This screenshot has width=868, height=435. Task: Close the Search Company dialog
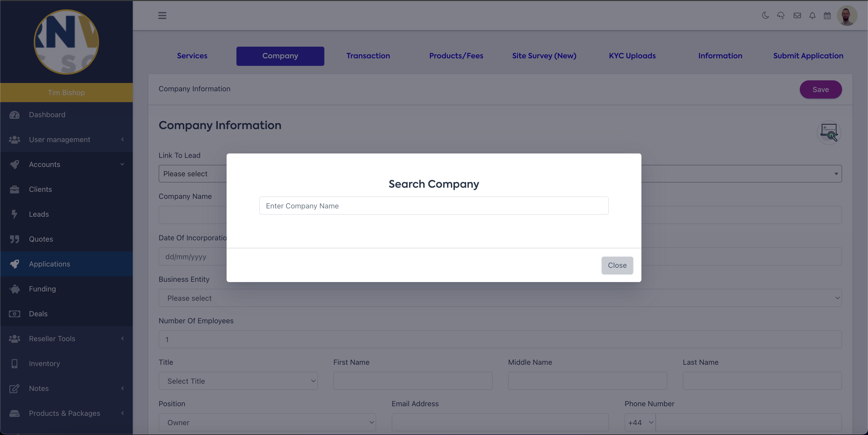[617, 265]
